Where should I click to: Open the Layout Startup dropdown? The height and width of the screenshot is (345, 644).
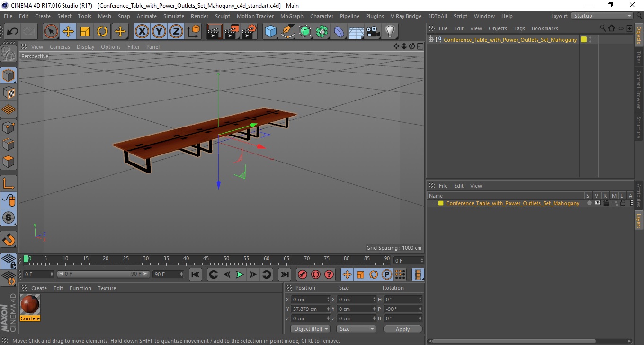[602, 16]
